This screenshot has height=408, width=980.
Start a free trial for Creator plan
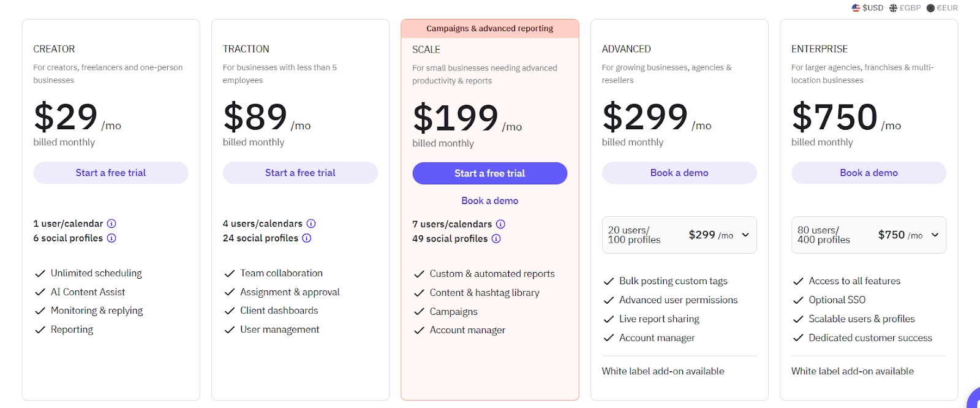(x=111, y=173)
